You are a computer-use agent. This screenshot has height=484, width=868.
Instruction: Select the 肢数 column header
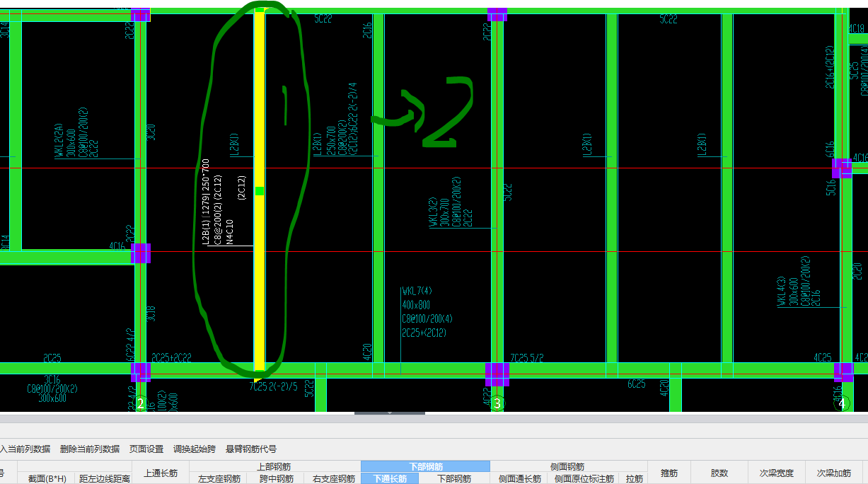pos(719,473)
